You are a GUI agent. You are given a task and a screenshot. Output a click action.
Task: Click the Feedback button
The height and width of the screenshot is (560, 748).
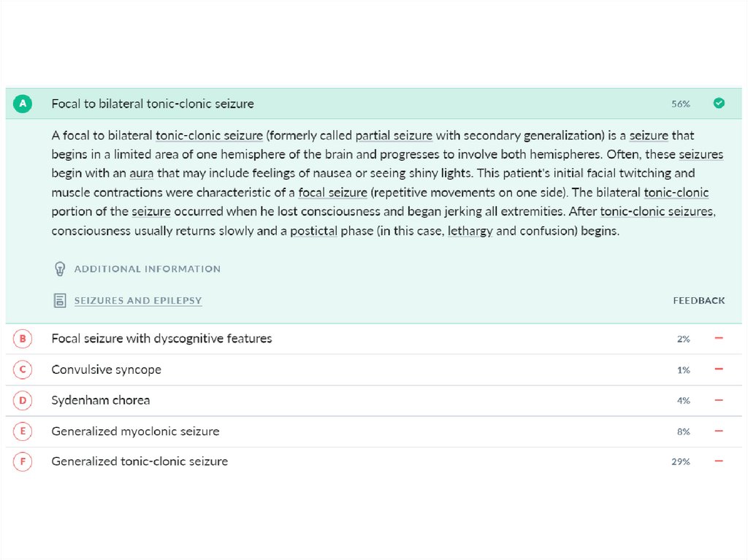pyautogui.click(x=698, y=301)
